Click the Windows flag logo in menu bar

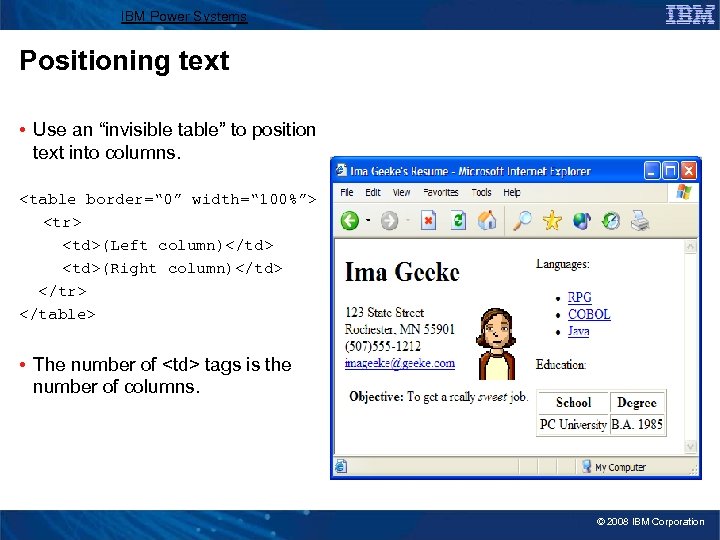pos(684,192)
